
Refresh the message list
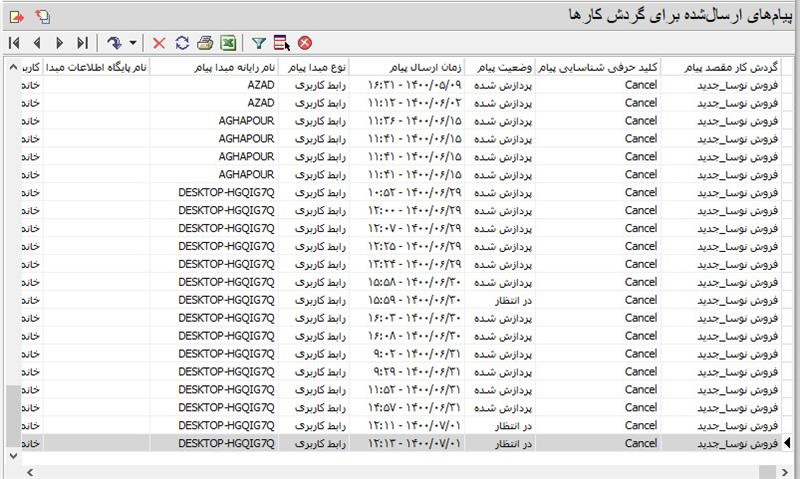point(182,43)
